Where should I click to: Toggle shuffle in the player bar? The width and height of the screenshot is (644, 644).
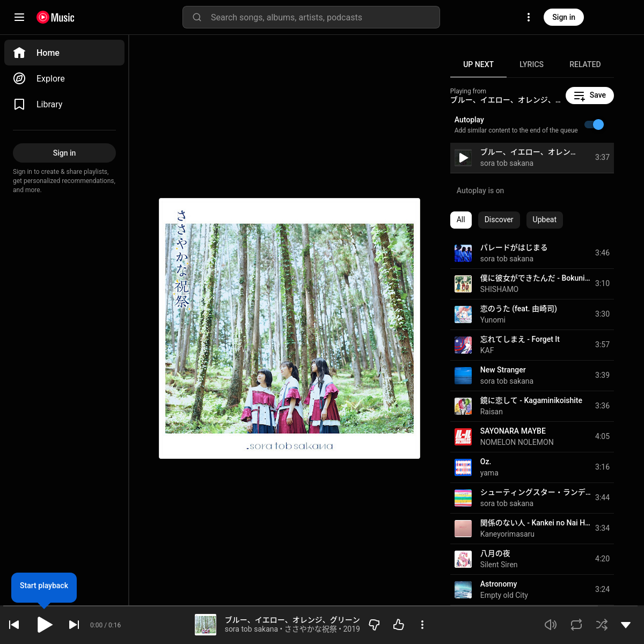click(602, 625)
